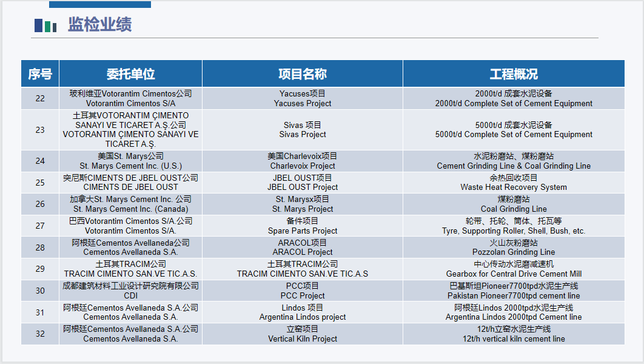Select the Spare Parts Project cell
644x364 pixels.
(x=303, y=226)
